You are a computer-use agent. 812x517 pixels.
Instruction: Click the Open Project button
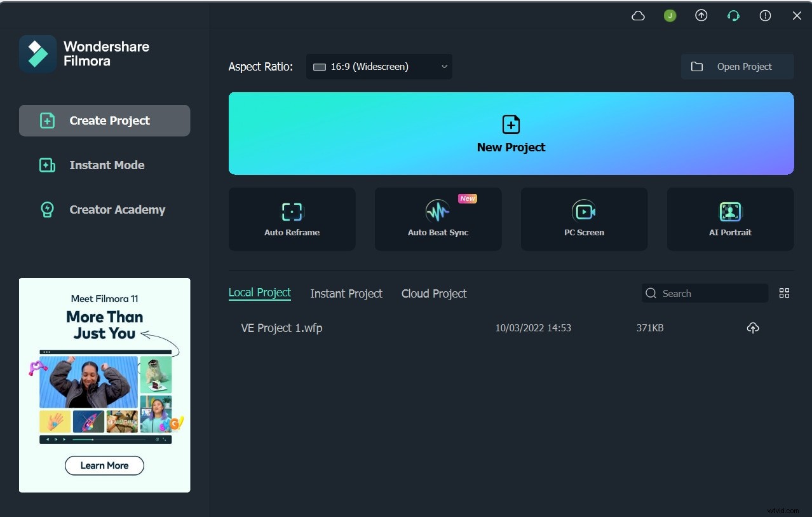[736, 66]
